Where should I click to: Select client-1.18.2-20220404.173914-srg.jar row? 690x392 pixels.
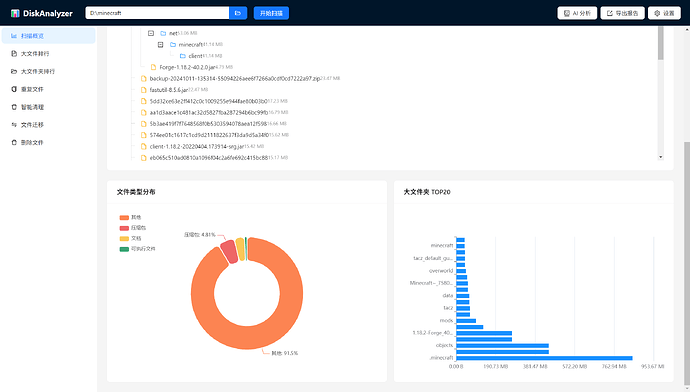[x=197, y=147]
